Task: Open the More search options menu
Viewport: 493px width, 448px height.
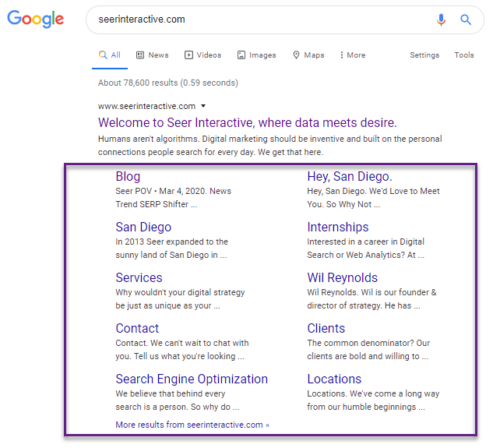Action: pyautogui.click(x=352, y=55)
